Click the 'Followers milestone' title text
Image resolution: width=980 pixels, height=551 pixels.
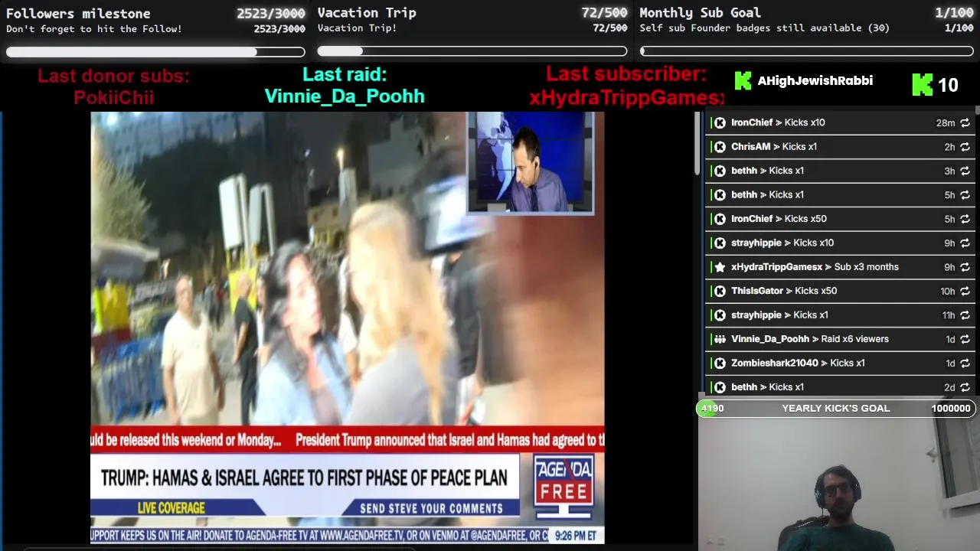(78, 14)
